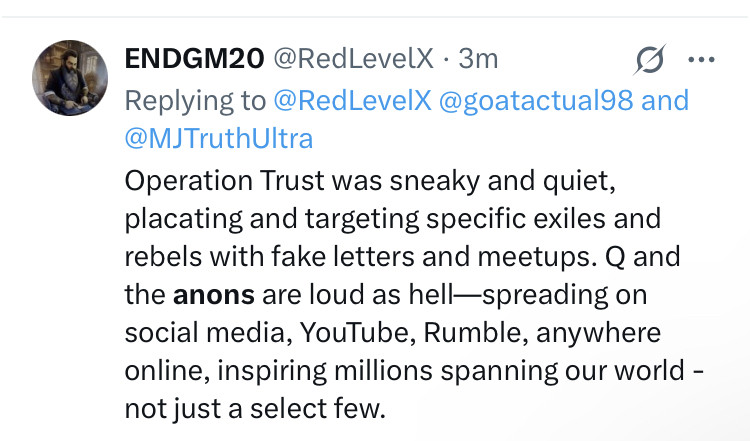
Task: Open the 3m timestamp permalink
Action: click(478, 60)
